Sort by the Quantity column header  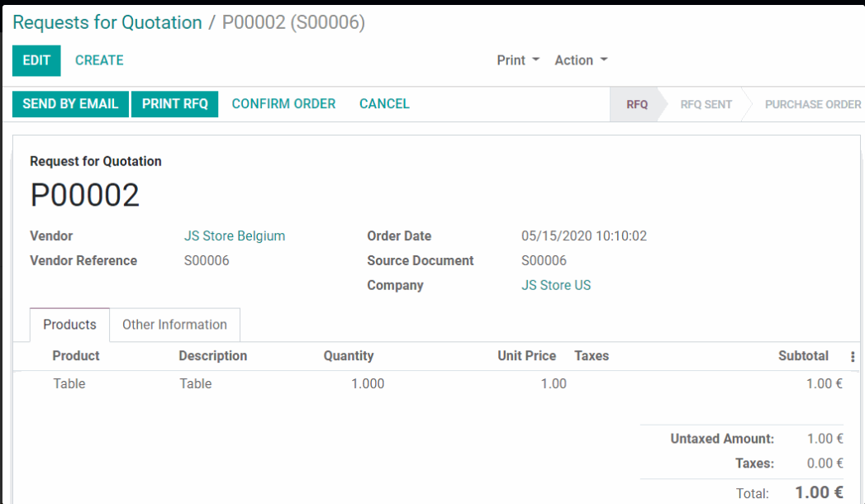point(348,356)
